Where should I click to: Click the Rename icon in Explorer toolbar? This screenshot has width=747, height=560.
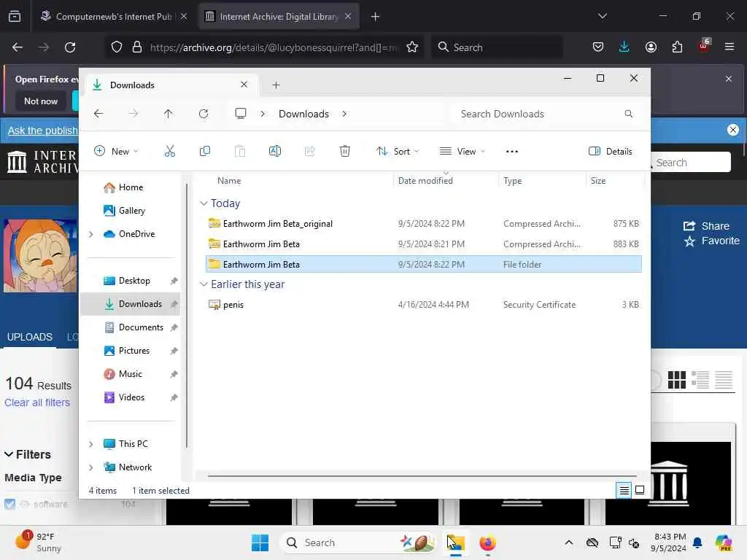click(275, 152)
